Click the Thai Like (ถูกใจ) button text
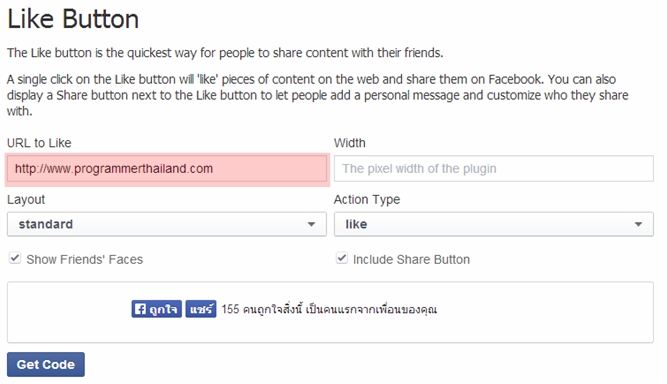 163,309
